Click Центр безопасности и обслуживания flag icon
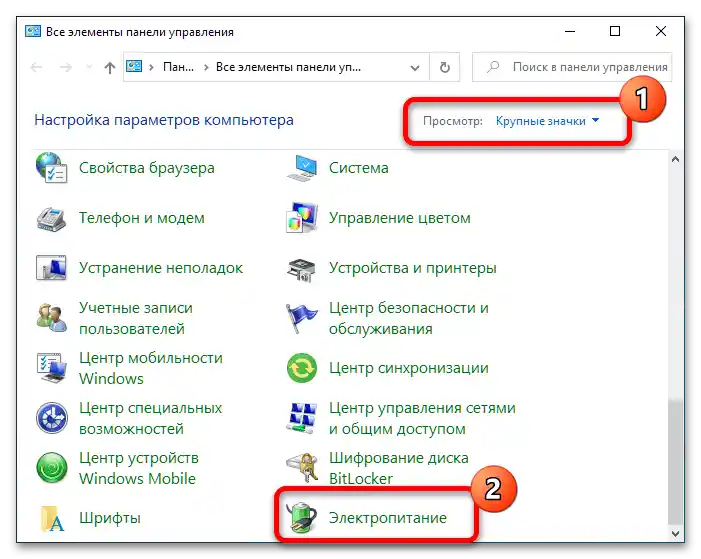Screen dimensions: 701x559 click(x=302, y=318)
